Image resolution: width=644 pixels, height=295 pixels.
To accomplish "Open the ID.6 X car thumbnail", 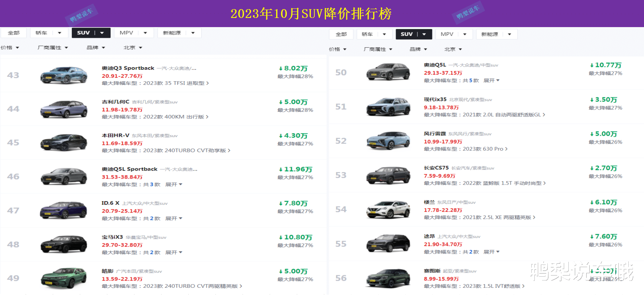I will (64, 210).
